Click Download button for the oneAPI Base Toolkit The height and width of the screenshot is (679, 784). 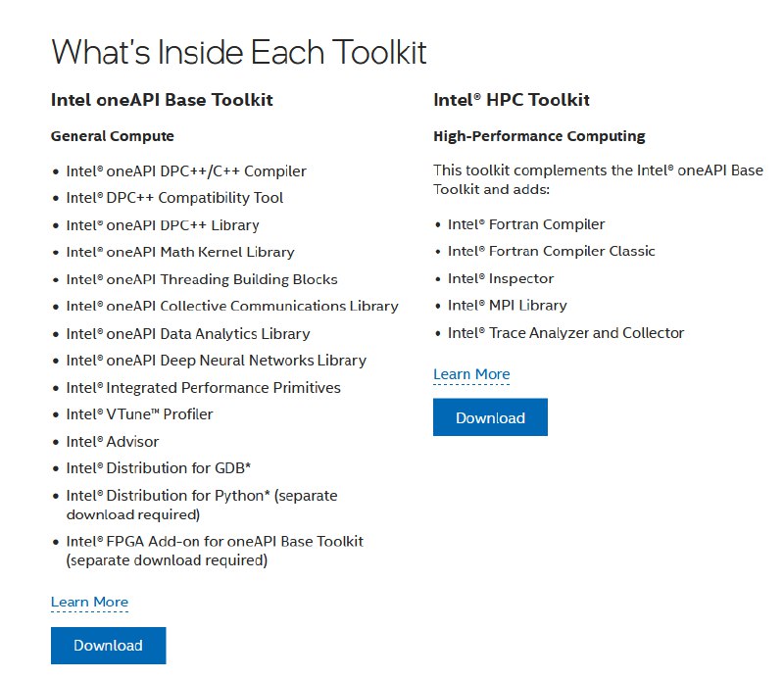click(x=108, y=646)
